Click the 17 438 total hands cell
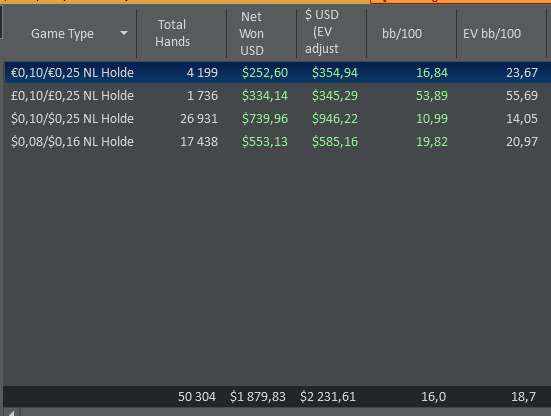Screen dimensions: 551x416 pyautogui.click(x=199, y=142)
